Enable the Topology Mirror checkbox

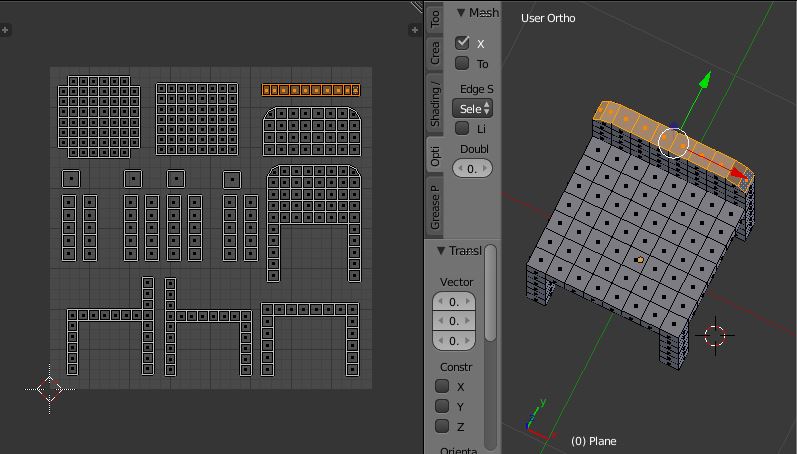(x=462, y=63)
